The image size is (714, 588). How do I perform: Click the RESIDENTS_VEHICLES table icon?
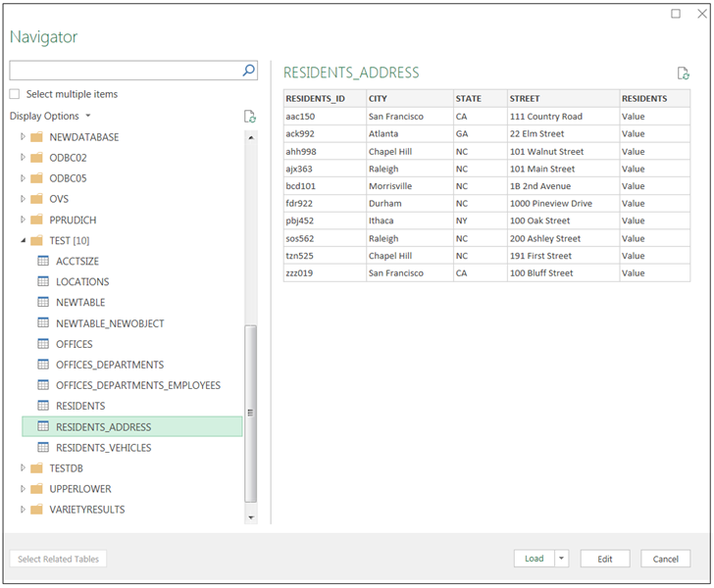tap(43, 448)
